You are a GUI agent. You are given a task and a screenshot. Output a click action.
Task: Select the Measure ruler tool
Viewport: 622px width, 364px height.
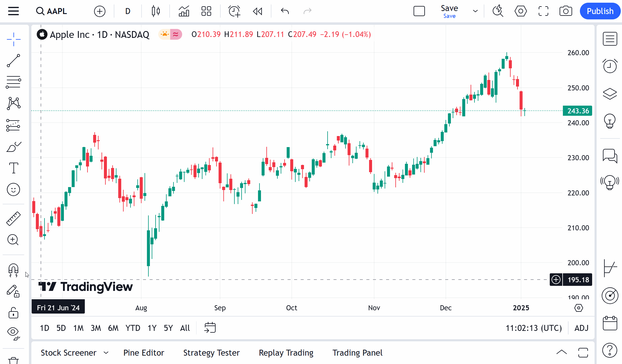pos(13,219)
